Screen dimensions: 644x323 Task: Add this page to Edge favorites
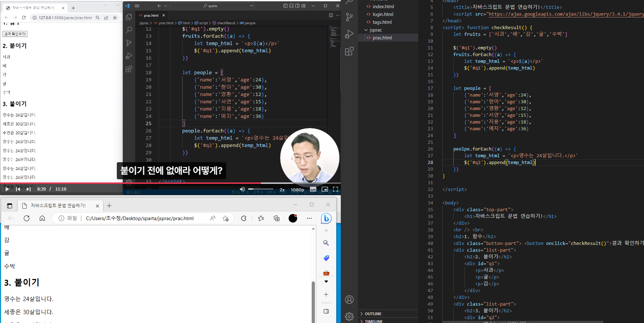(225, 218)
